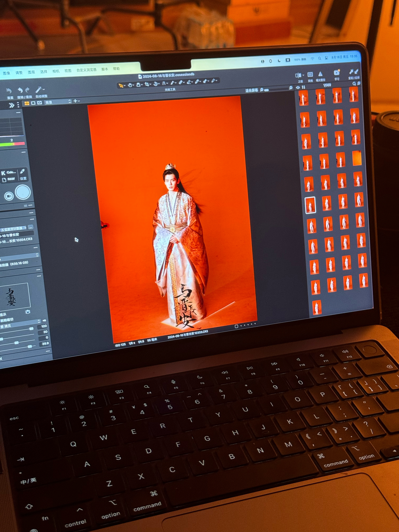Select the Keystone tool in the toolbar
This screenshot has width=399, height=532.
[164, 83]
